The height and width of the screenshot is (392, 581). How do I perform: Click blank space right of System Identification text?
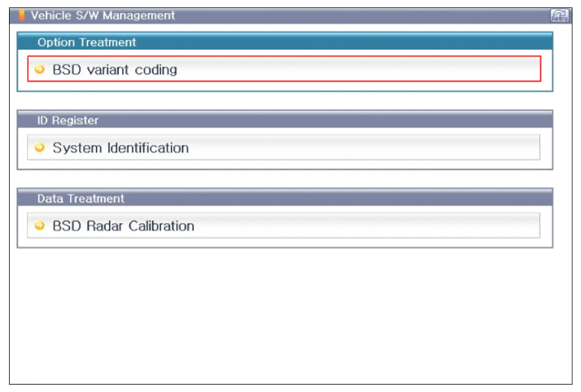pos(366,148)
